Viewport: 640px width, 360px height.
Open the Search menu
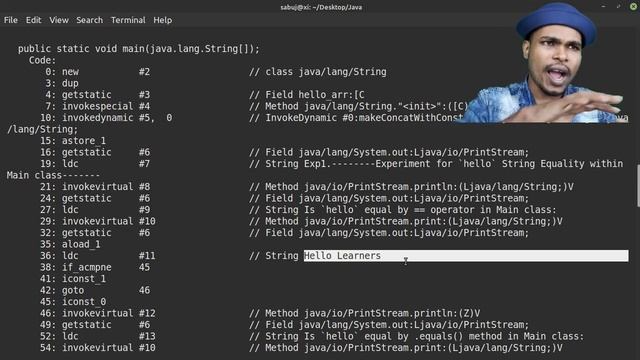(89, 20)
